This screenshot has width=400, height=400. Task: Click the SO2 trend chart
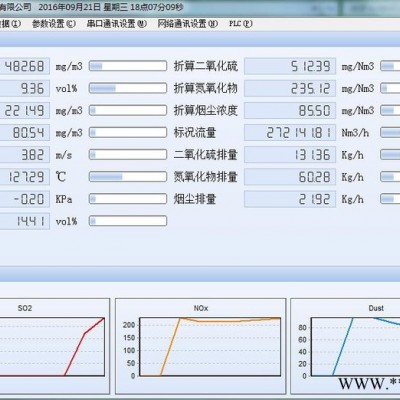click(52, 347)
